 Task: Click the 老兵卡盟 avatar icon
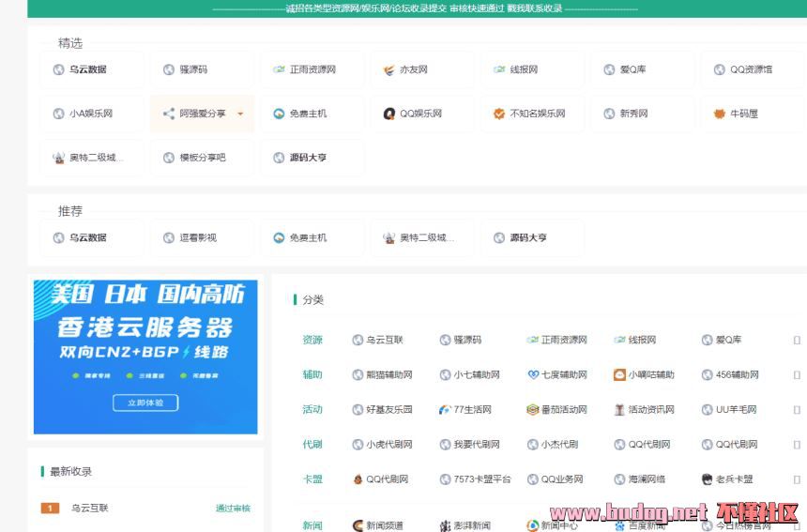click(708, 479)
